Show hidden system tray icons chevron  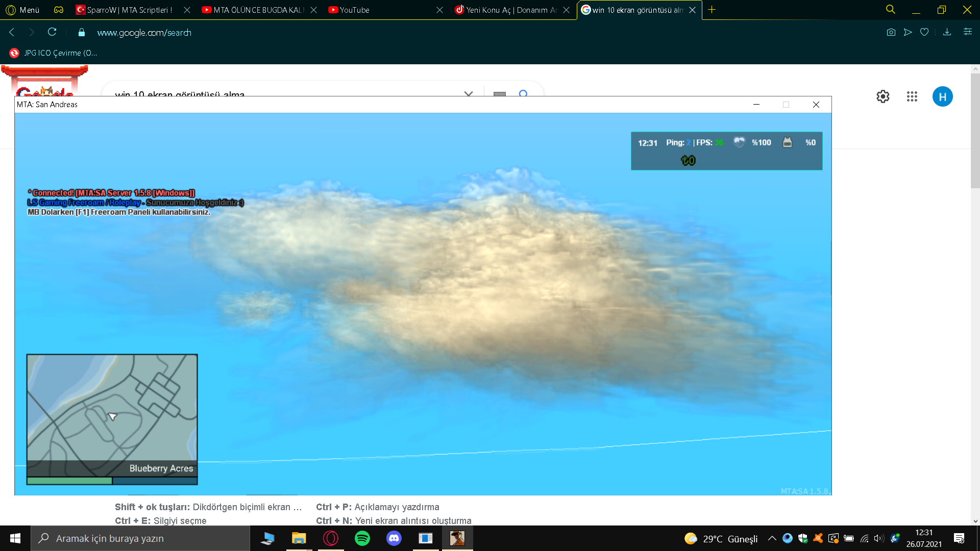[772, 538]
